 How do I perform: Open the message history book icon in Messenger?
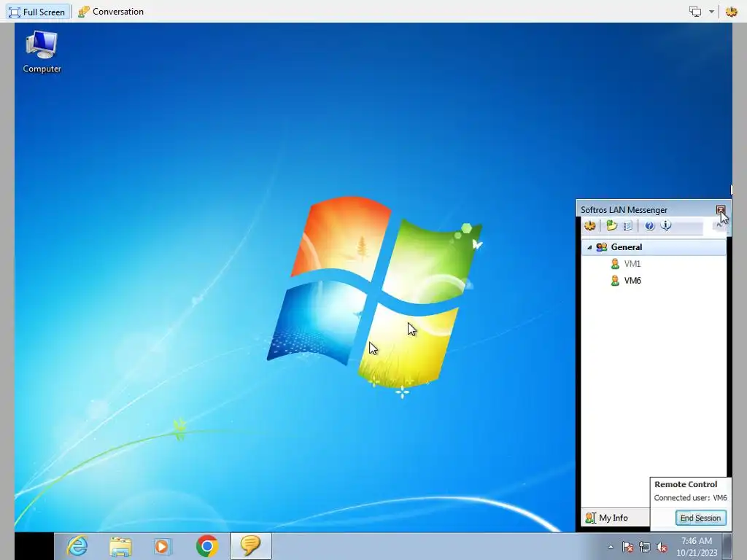point(628,226)
